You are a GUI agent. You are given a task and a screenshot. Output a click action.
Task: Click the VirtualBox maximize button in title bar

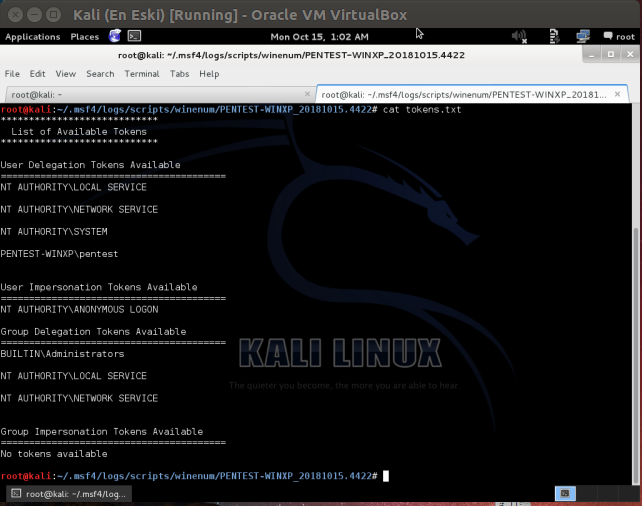pyautogui.click(x=54, y=15)
